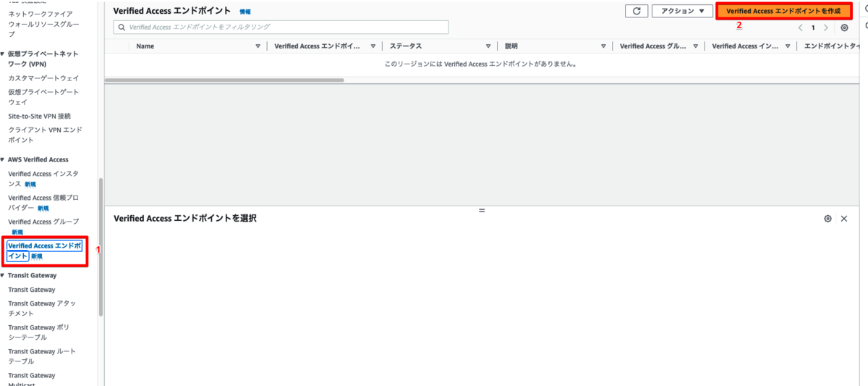Collapse 仮想プライベートネットワーク (VPN) section

tap(3, 54)
